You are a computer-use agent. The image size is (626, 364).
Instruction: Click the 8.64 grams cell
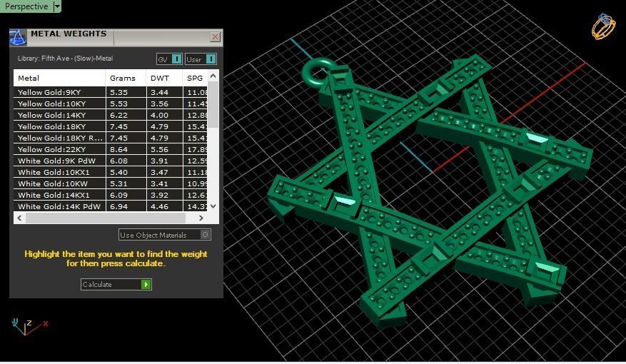[126, 150]
